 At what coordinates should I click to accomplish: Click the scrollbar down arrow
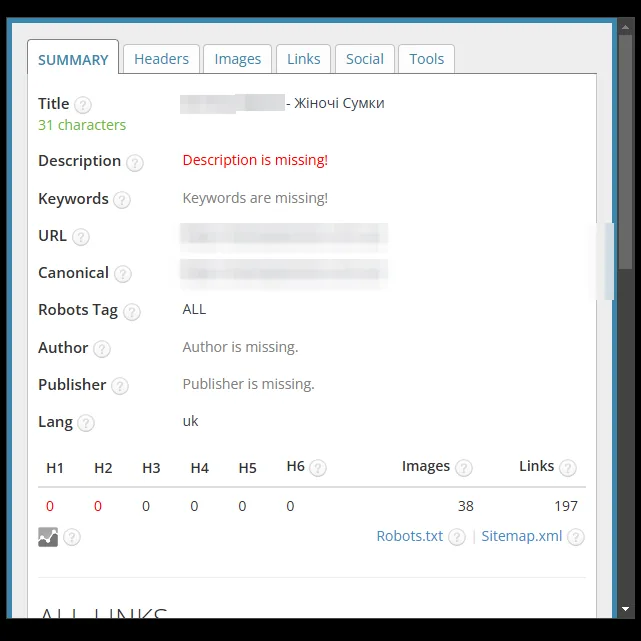[x=625, y=609]
